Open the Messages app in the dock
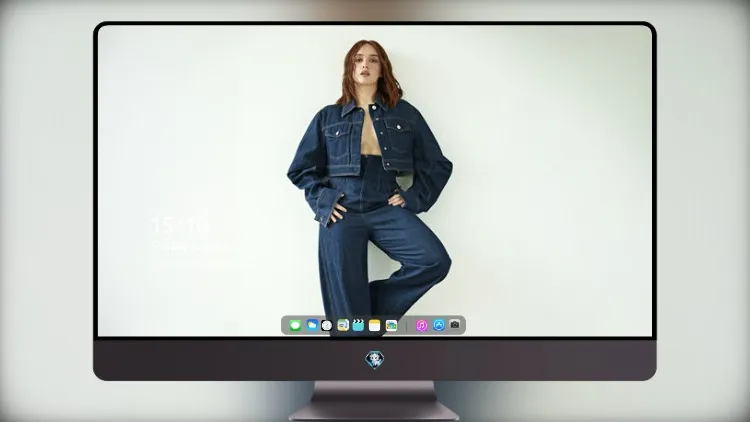This screenshot has height=422, width=750. 295,325
